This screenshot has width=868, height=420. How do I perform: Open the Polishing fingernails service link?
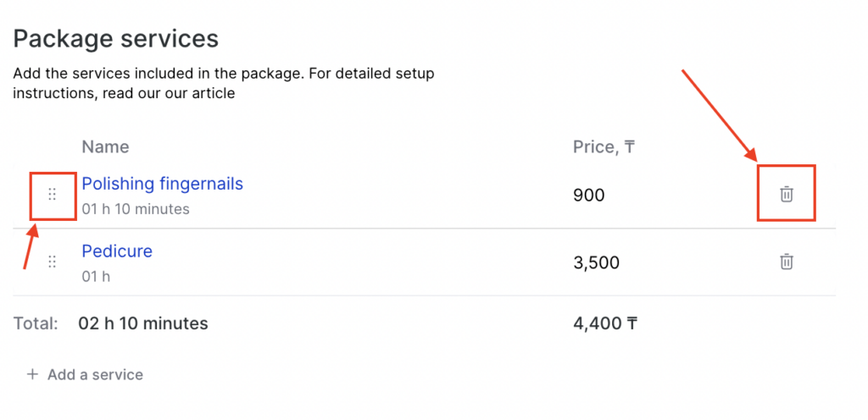pyautogui.click(x=162, y=184)
